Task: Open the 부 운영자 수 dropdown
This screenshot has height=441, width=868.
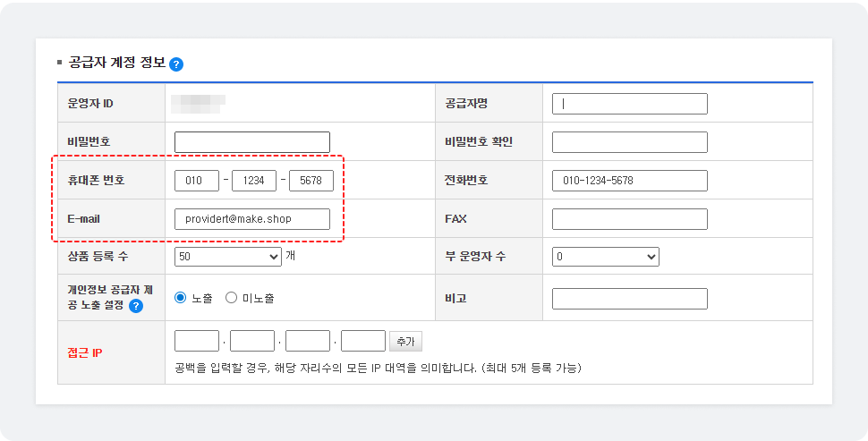Action: [x=605, y=257]
